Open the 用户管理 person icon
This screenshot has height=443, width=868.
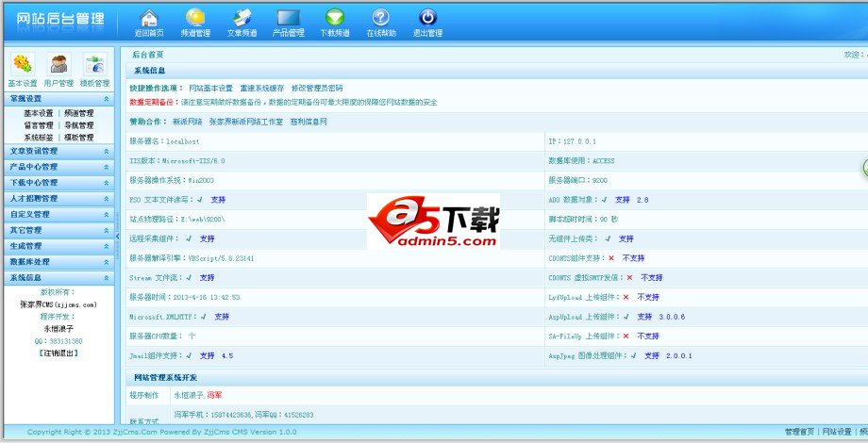[58, 64]
